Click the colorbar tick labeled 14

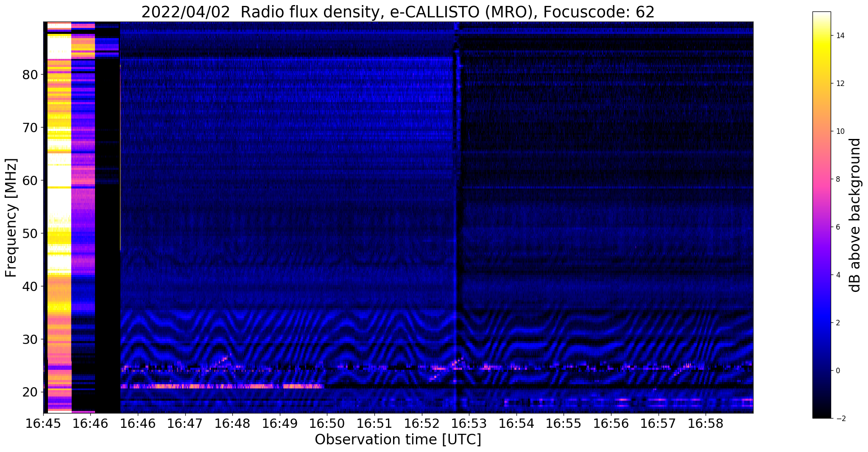coord(840,36)
